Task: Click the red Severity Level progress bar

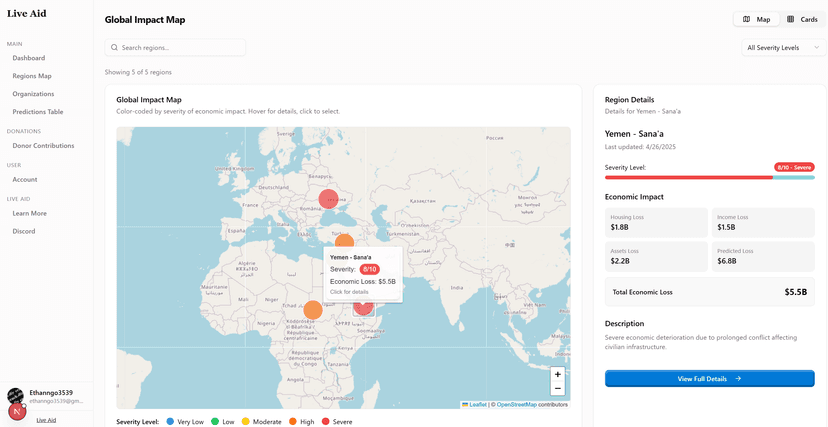Action: click(x=689, y=177)
